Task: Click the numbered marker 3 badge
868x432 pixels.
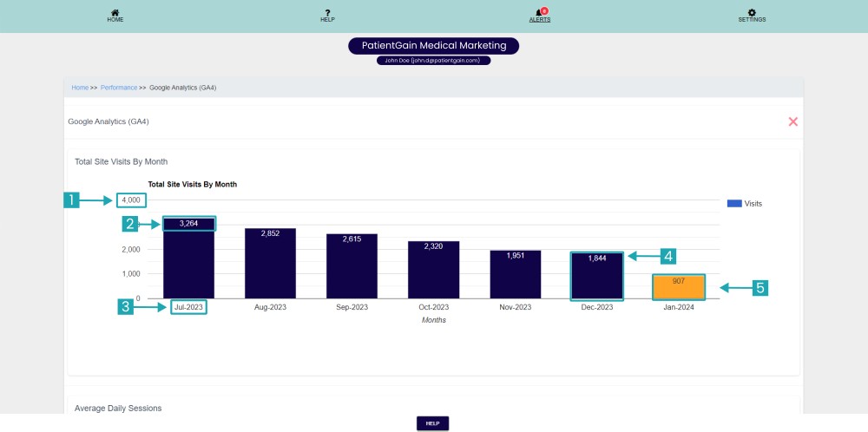Action: coord(126,306)
